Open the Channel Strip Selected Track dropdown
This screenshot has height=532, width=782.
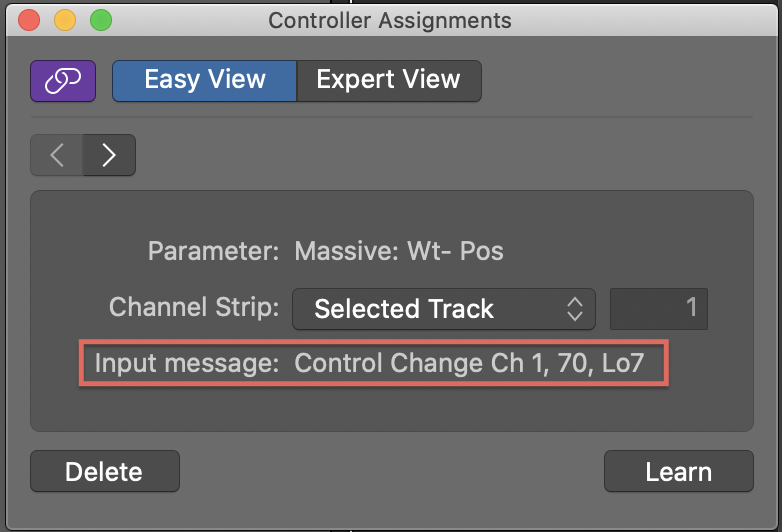pyautogui.click(x=444, y=309)
